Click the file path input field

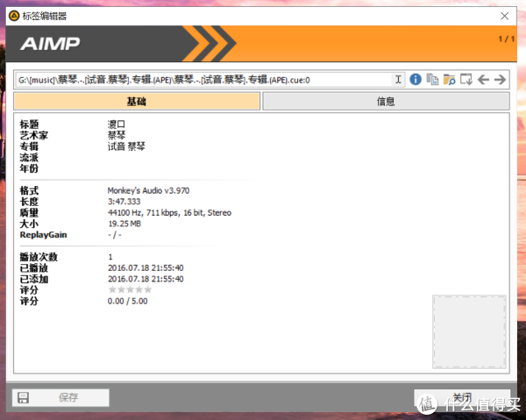203,80
